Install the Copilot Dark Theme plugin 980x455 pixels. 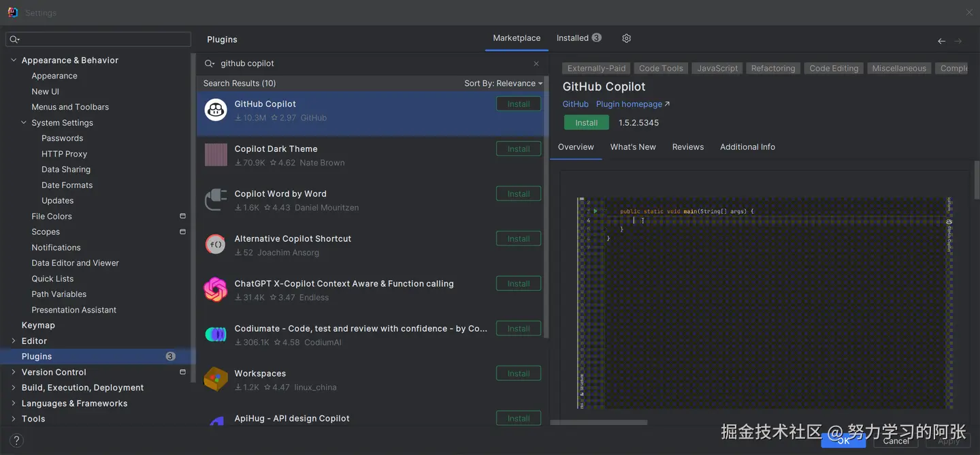coord(519,148)
